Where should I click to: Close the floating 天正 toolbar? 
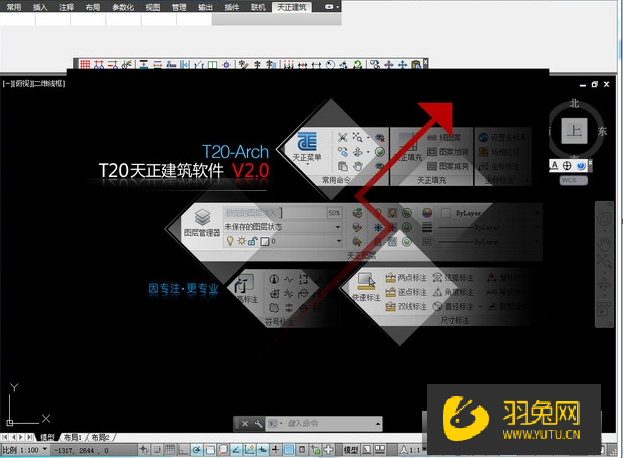tap(426, 62)
